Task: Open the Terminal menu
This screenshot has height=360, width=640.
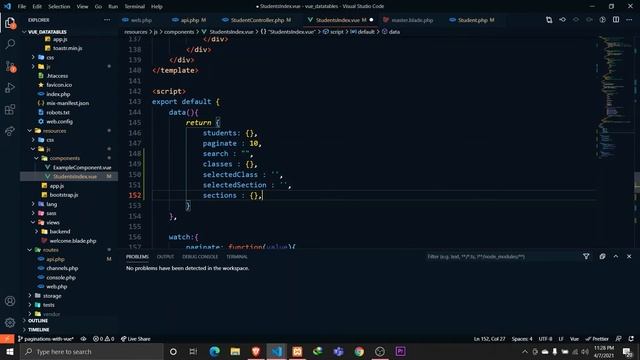Action: [x=134, y=7]
